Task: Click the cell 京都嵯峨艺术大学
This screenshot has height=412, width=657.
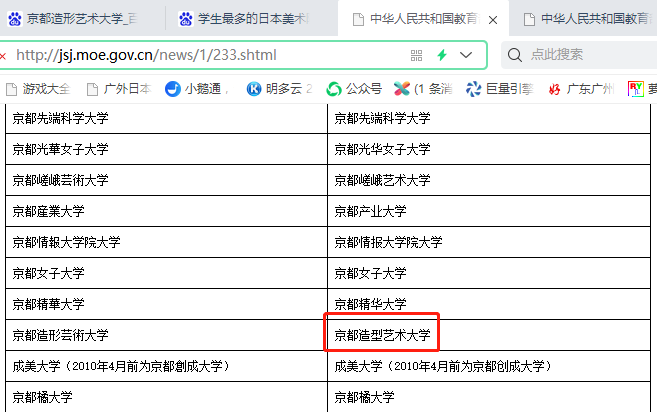Action: (489, 180)
